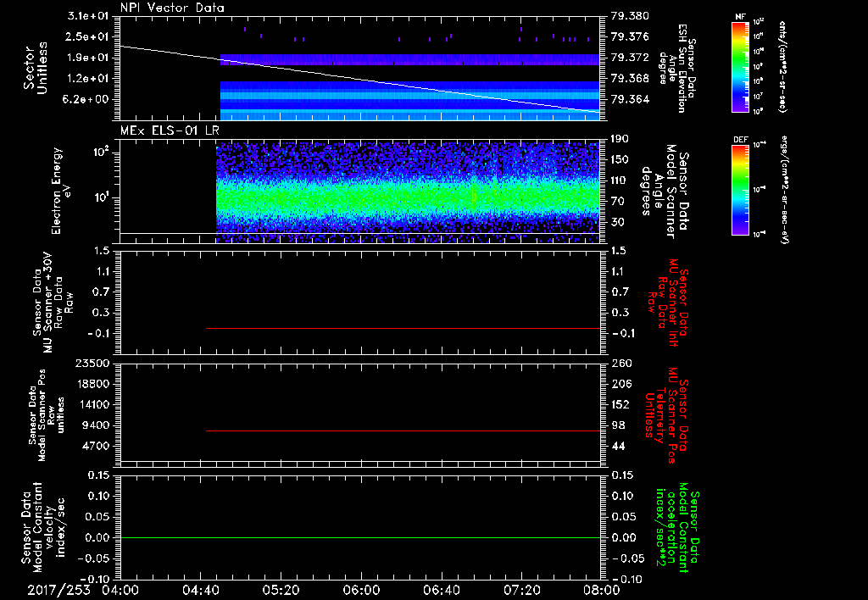This screenshot has height=600, width=868.
Task: Click the 04:40 time axis tick label
Action: [x=200, y=590]
